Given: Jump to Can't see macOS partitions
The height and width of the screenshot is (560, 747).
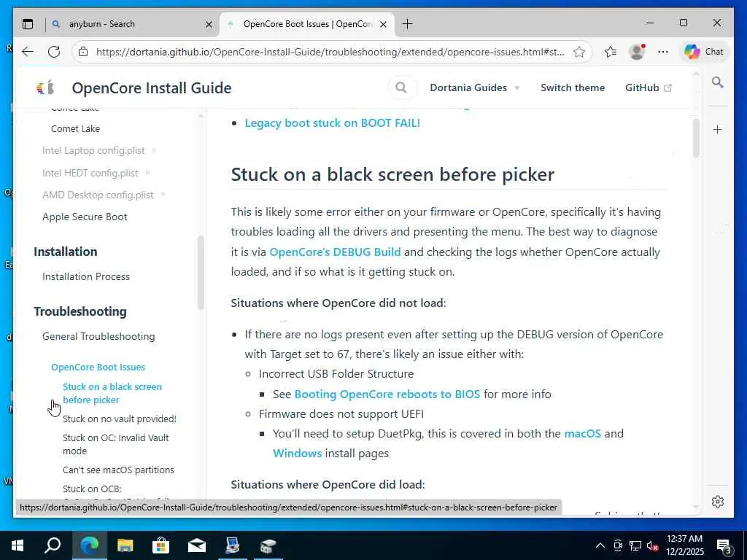Looking at the screenshot, I should 118,470.
